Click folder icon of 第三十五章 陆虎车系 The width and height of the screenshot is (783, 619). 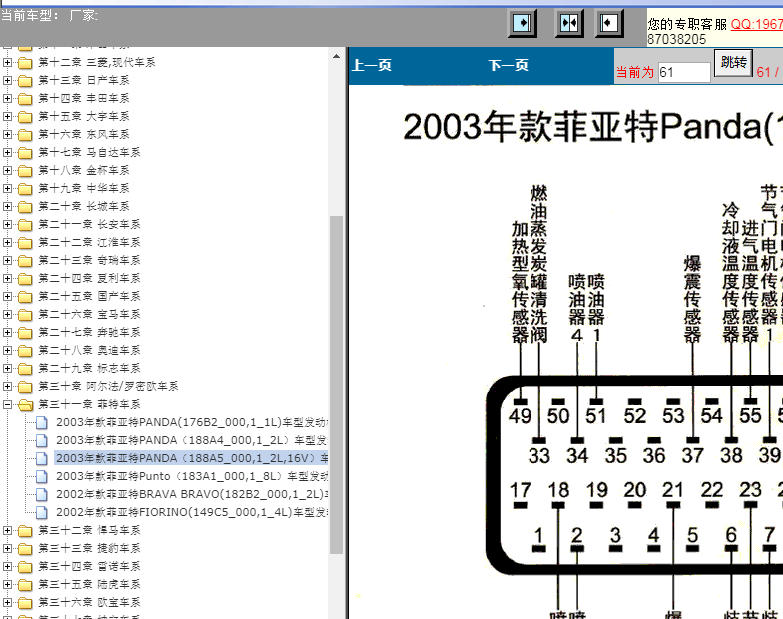[25, 585]
